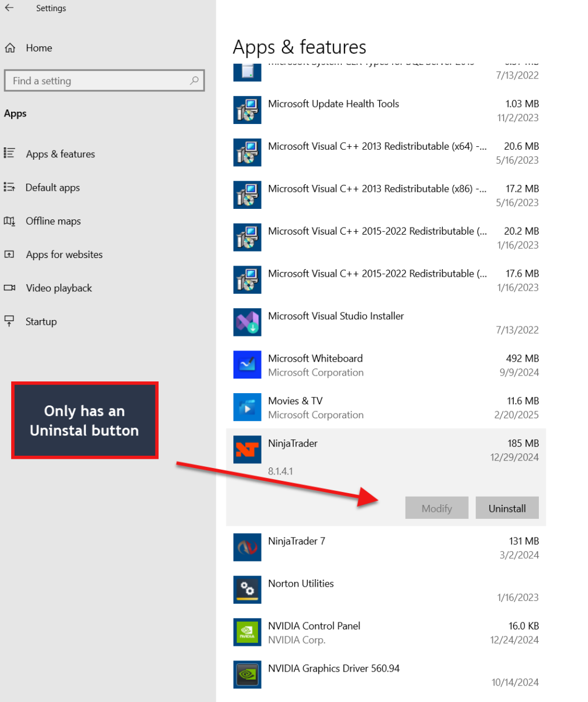Screen dimensions: 588x702
Task: Select Visual C++ 2013 Redistributable (x86) name
Action: point(377,189)
